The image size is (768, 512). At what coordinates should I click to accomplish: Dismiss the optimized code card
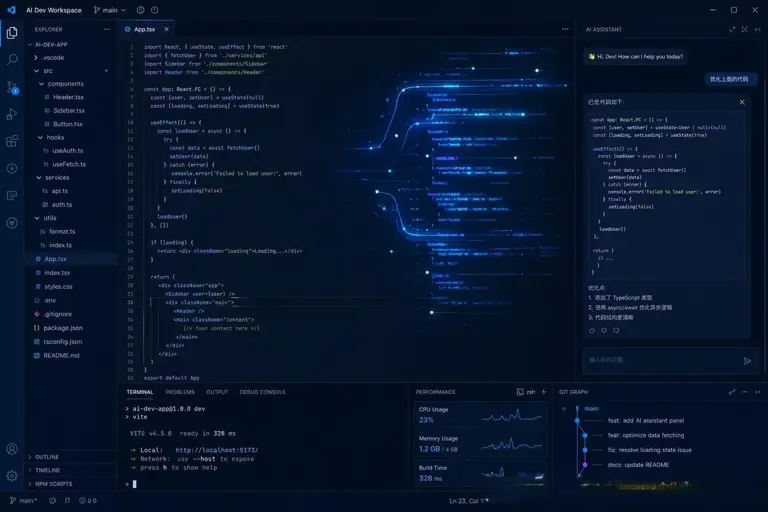pyautogui.click(x=742, y=102)
